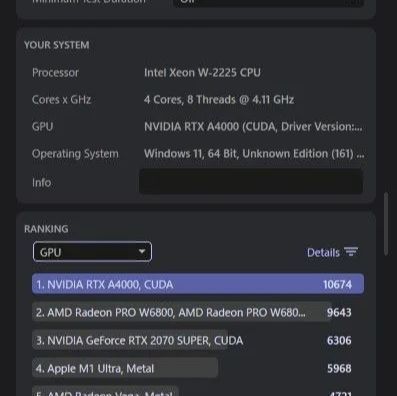Open the Minimum Test Duration dropdown
397x396 pixels.
pyautogui.click(x=268, y=3)
